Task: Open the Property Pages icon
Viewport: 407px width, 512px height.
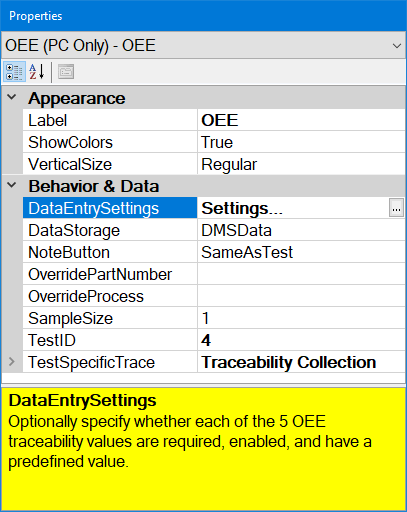Action: tap(66, 72)
